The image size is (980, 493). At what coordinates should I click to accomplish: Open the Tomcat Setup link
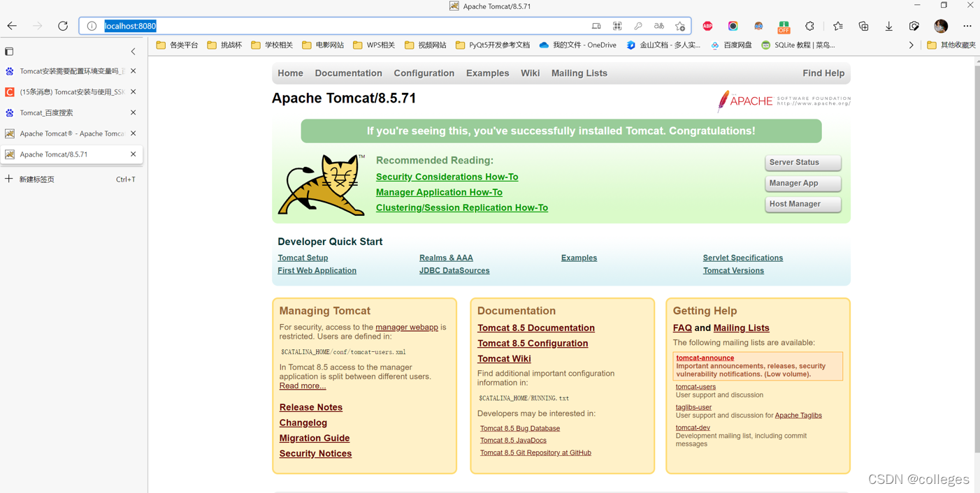(303, 258)
